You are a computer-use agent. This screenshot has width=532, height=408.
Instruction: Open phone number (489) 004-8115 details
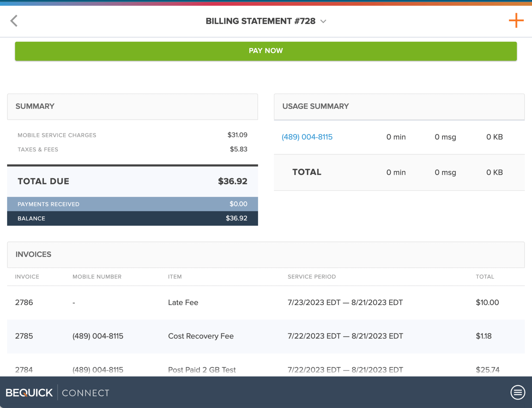tap(307, 137)
